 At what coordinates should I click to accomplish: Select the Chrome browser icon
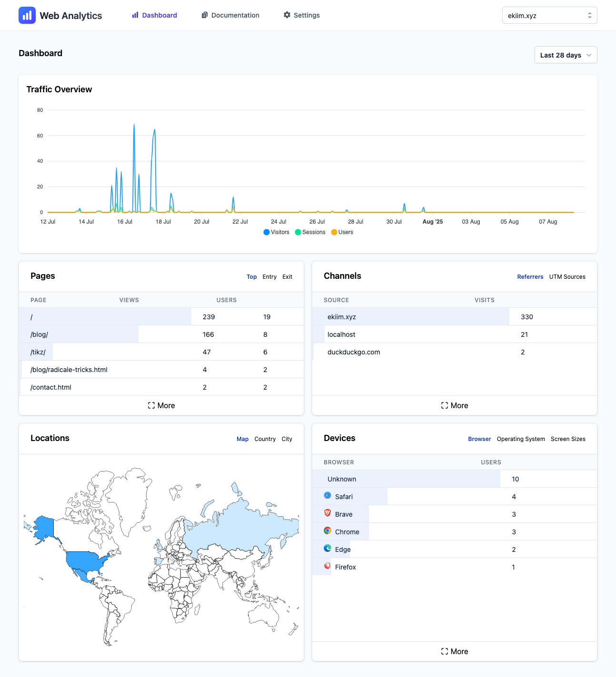(328, 531)
